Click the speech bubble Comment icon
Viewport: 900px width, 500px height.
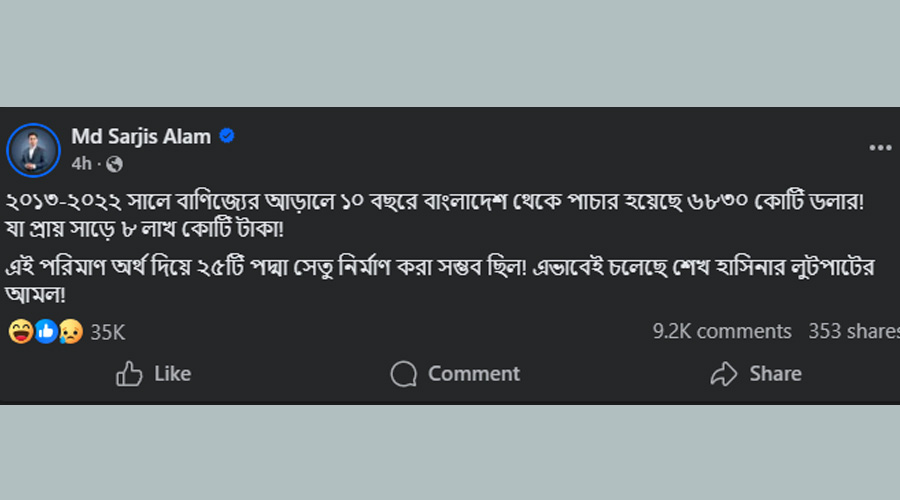pos(404,374)
